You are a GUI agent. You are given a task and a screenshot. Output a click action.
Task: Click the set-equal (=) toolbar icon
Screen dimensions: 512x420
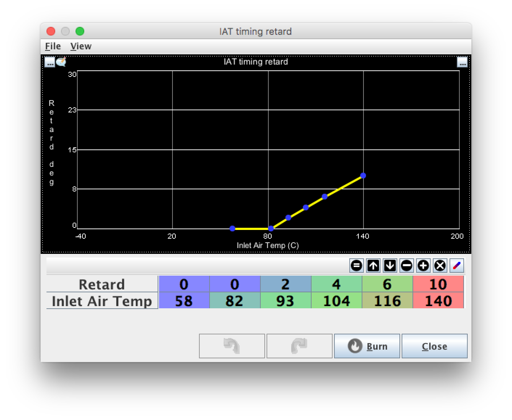coord(356,266)
